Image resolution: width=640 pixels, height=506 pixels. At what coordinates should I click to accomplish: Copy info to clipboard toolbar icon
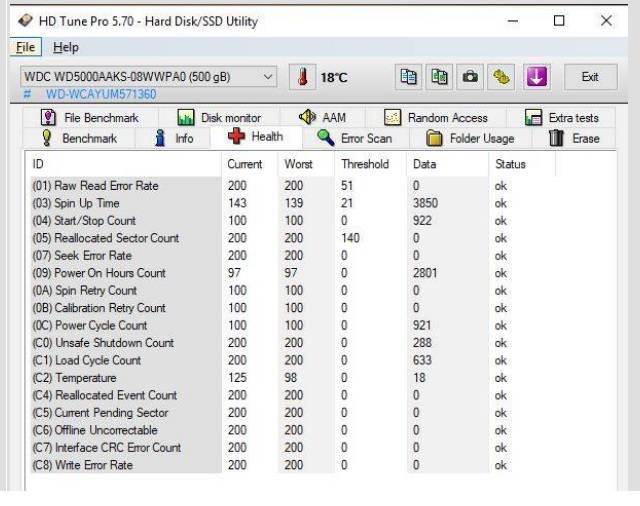click(409, 77)
